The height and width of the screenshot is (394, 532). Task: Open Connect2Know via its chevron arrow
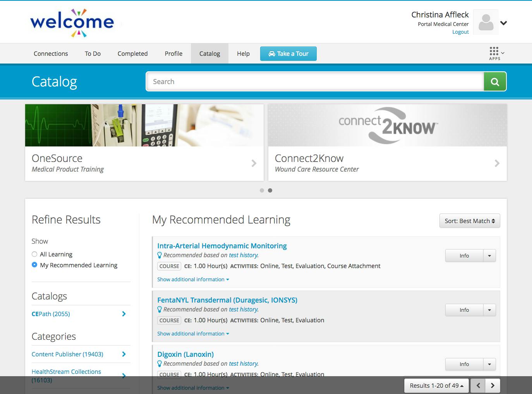[497, 163]
